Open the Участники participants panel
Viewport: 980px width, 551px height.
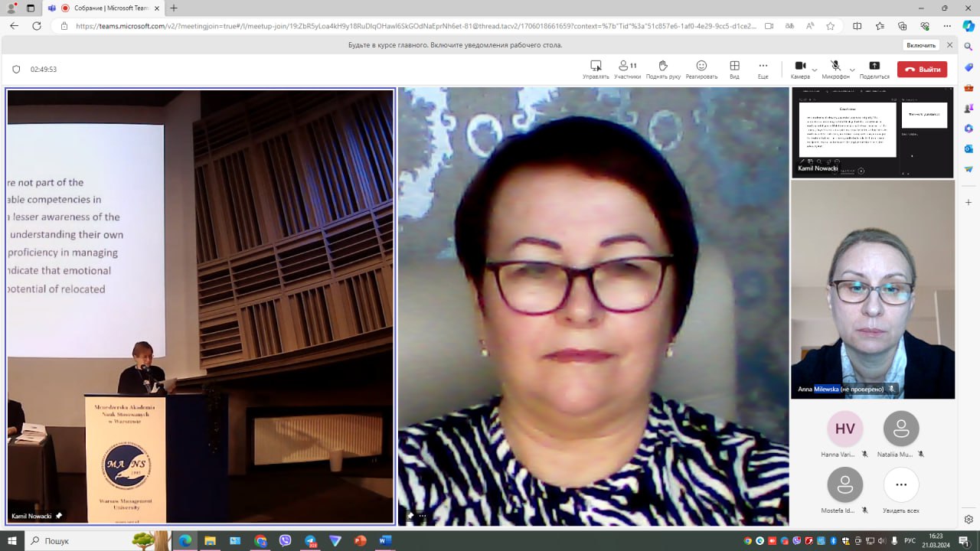(627, 69)
